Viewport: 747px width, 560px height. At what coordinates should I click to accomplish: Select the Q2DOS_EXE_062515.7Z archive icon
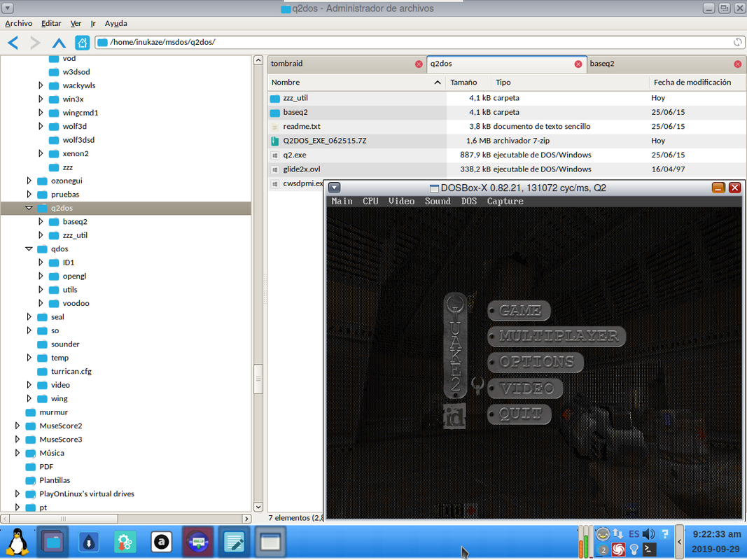tap(275, 141)
